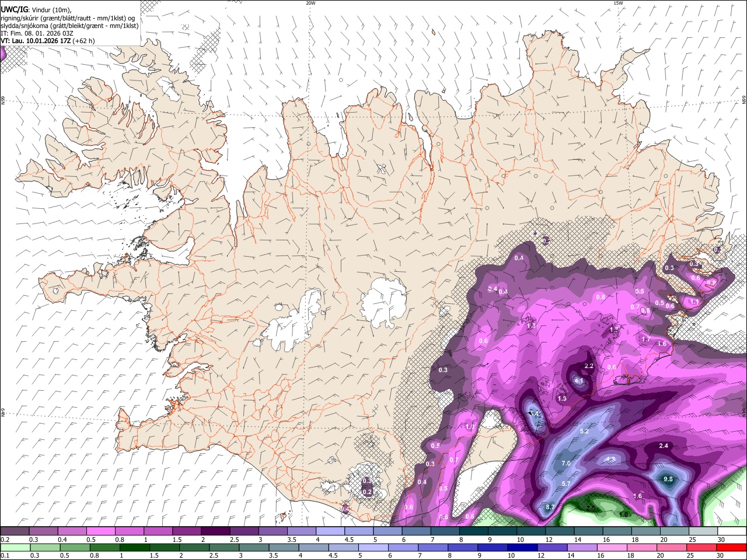The width and height of the screenshot is (747, 560).
Task: Select the upper scale swatch labeled 10
Action: (x=531, y=531)
